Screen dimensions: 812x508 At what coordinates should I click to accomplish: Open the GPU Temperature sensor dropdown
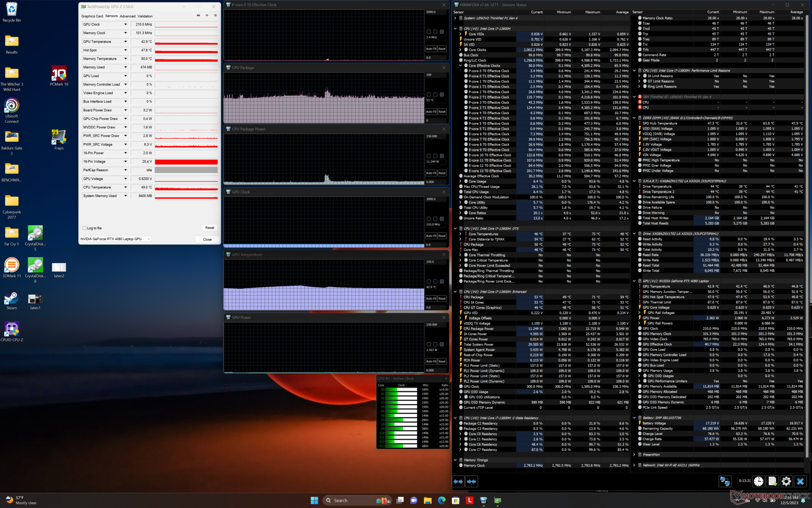click(x=125, y=41)
